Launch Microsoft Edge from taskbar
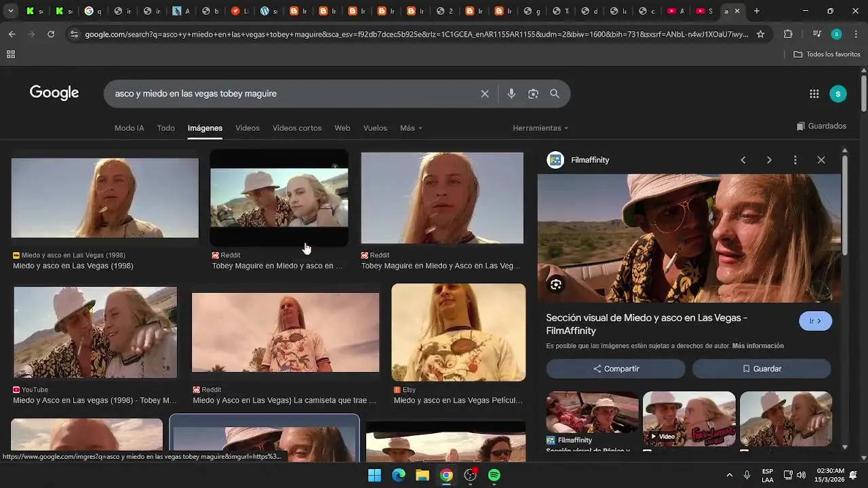The width and height of the screenshot is (868, 488). pyautogui.click(x=399, y=475)
